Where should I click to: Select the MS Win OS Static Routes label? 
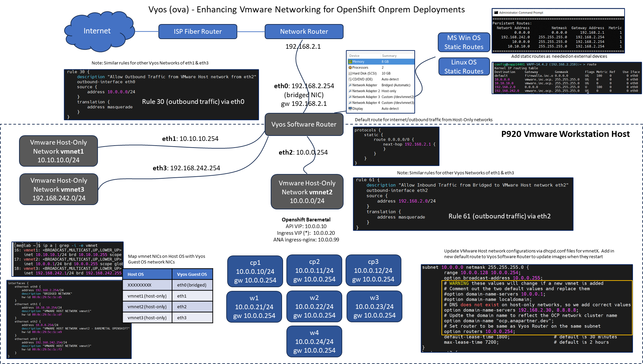(464, 42)
